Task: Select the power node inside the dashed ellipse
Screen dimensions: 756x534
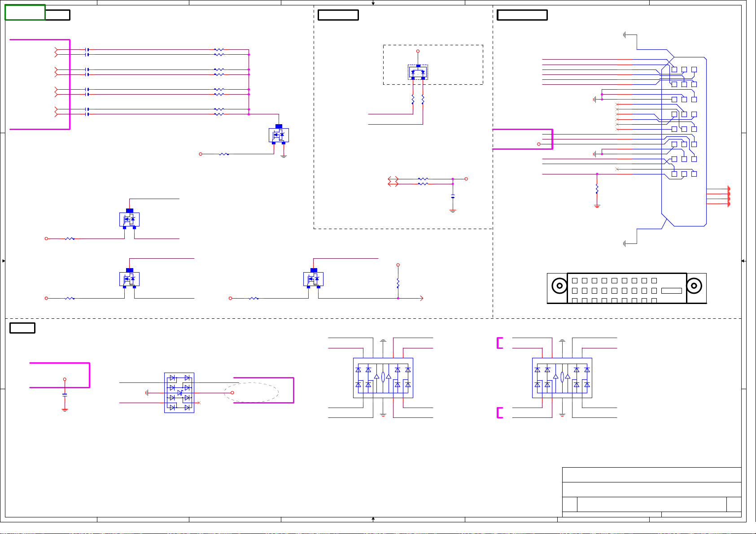Action: 232,393
